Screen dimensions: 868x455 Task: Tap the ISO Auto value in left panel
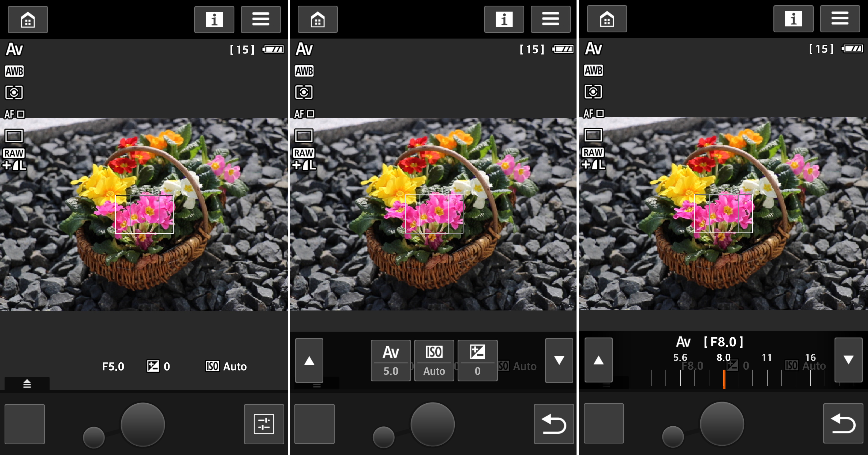point(226,366)
